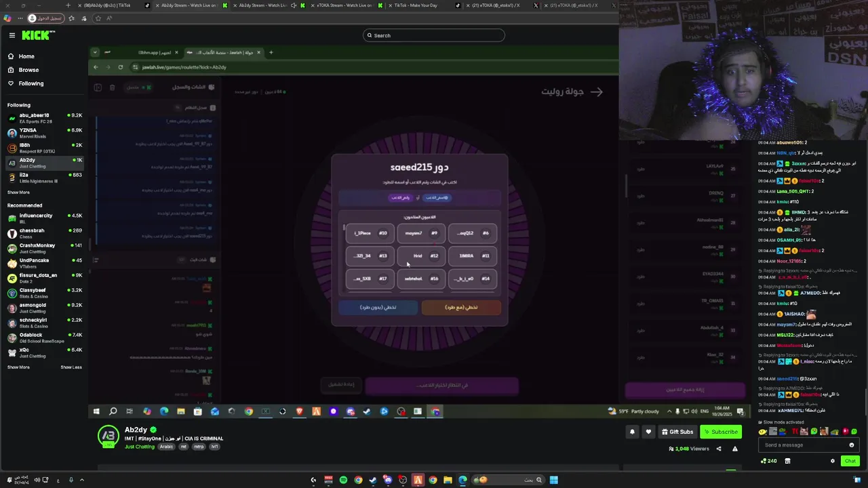The height and width of the screenshot is (488, 868).
Task: Open channel points shop icon
Action: pos(787,461)
